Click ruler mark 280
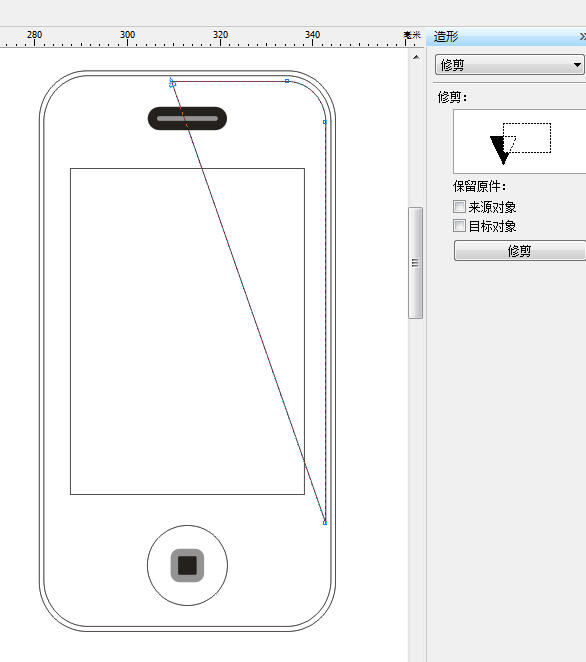The image size is (586, 662). [34, 35]
